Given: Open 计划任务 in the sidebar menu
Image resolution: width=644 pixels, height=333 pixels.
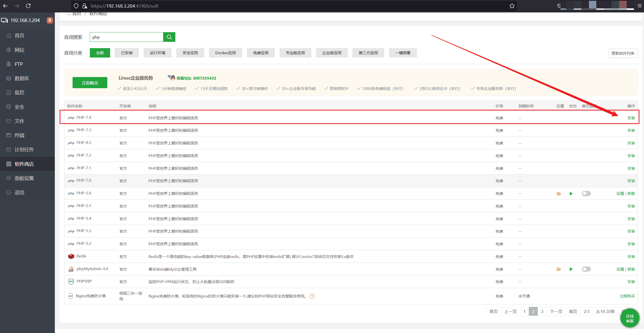Looking at the screenshot, I should point(24,150).
